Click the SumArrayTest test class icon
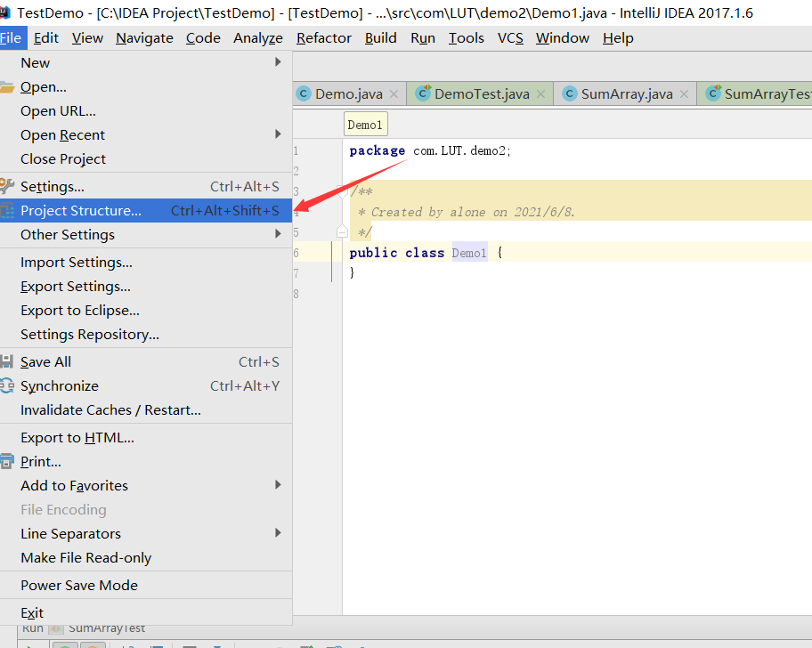 (x=713, y=93)
